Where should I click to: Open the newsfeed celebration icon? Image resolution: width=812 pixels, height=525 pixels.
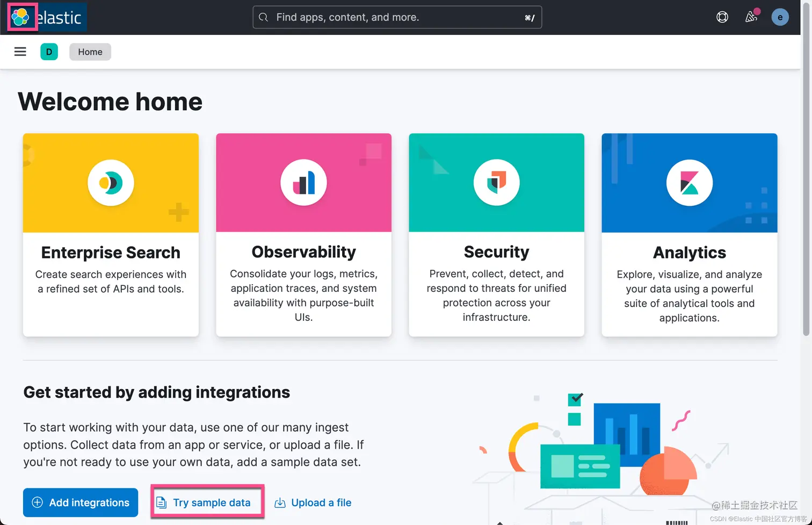751,17
